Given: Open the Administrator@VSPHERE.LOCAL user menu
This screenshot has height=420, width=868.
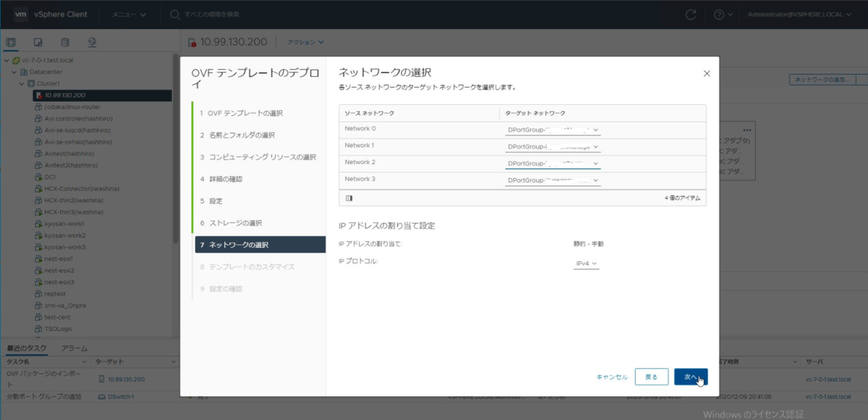Looking at the screenshot, I should [x=798, y=14].
